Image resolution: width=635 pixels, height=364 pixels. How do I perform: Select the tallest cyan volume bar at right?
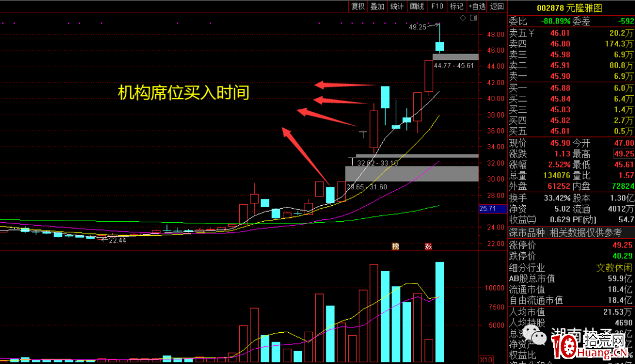pos(439,312)
